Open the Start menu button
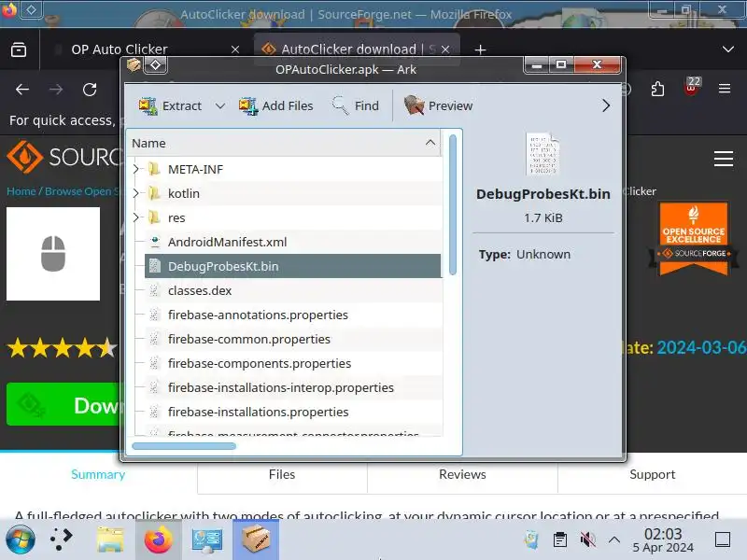747x560 pixels. [x=20, y=539]
